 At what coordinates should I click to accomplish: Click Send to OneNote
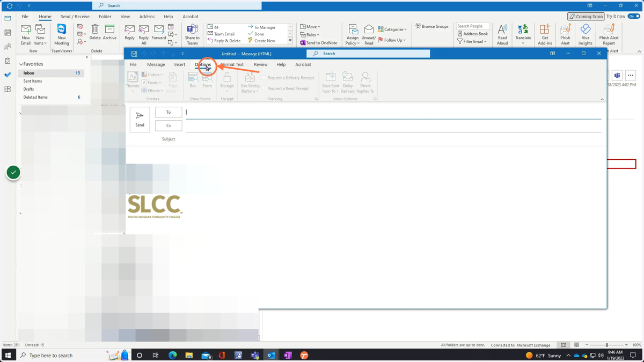point(319,43)
